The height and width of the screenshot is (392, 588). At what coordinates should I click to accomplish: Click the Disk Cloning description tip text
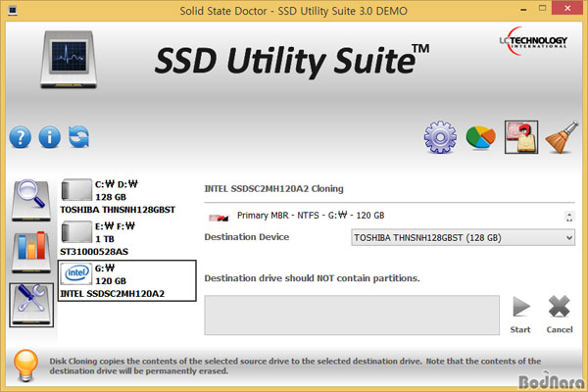coord(295,367)
